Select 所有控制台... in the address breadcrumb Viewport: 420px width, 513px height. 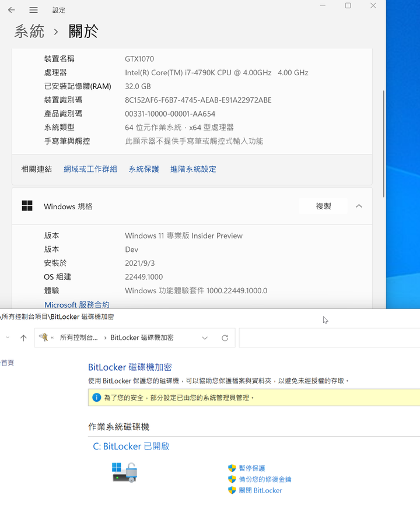click(x=79, y=338)
